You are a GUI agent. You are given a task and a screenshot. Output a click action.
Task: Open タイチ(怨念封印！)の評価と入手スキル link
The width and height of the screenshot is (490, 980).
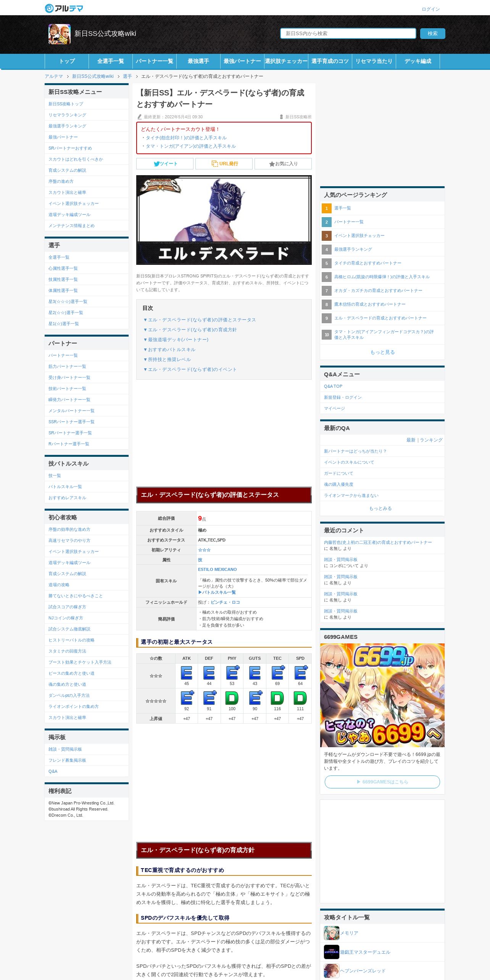pyautogui.click(x=186, y=138)
